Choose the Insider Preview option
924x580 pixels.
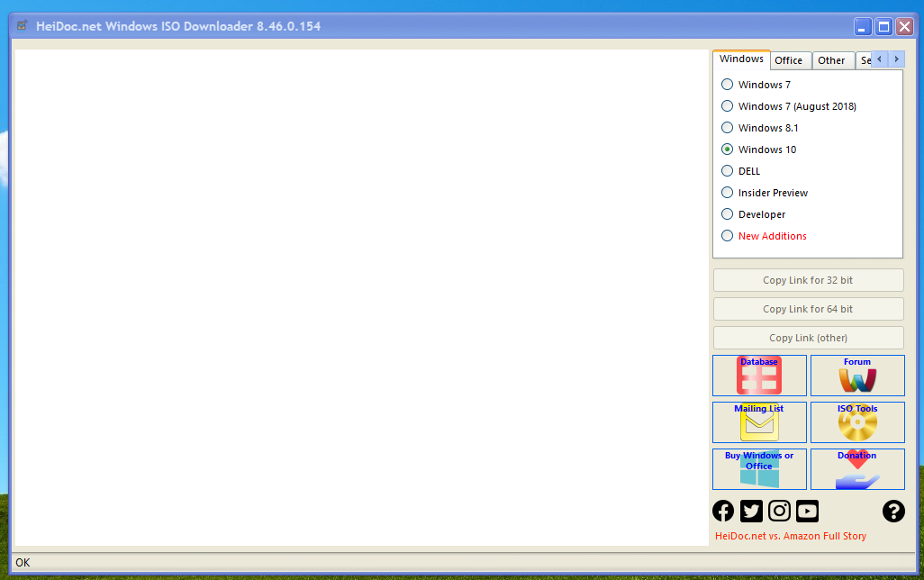click(765, 193)
